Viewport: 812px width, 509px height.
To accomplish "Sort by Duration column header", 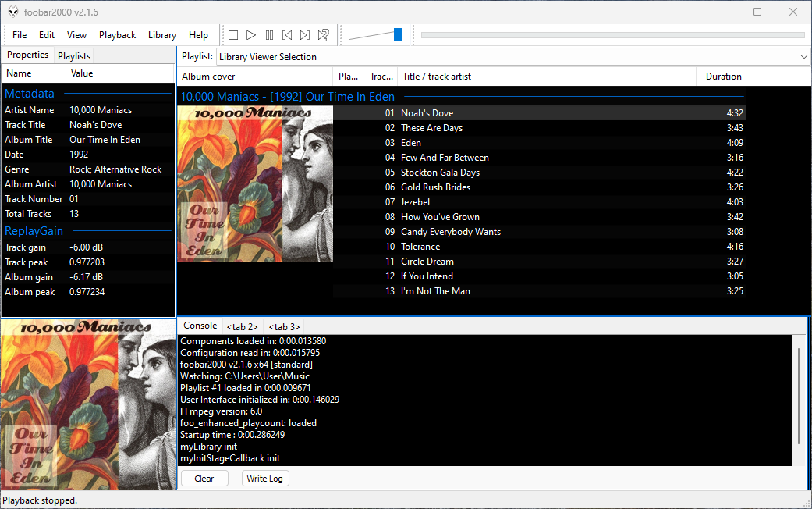I will click(x=722, y=77).
